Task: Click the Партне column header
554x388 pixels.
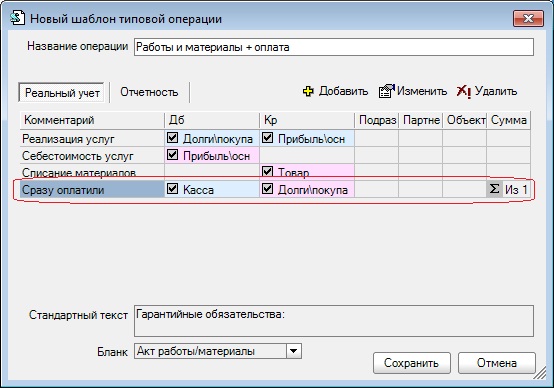Action: coord(421,120)
